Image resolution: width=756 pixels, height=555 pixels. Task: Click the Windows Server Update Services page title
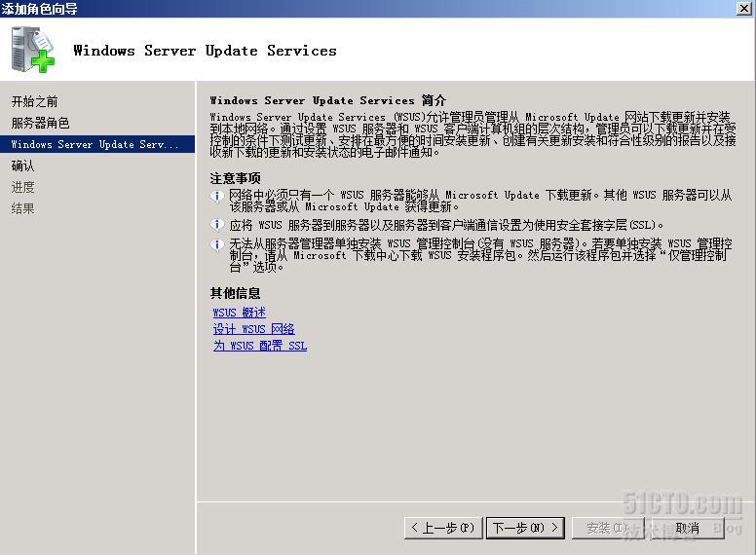205,51
